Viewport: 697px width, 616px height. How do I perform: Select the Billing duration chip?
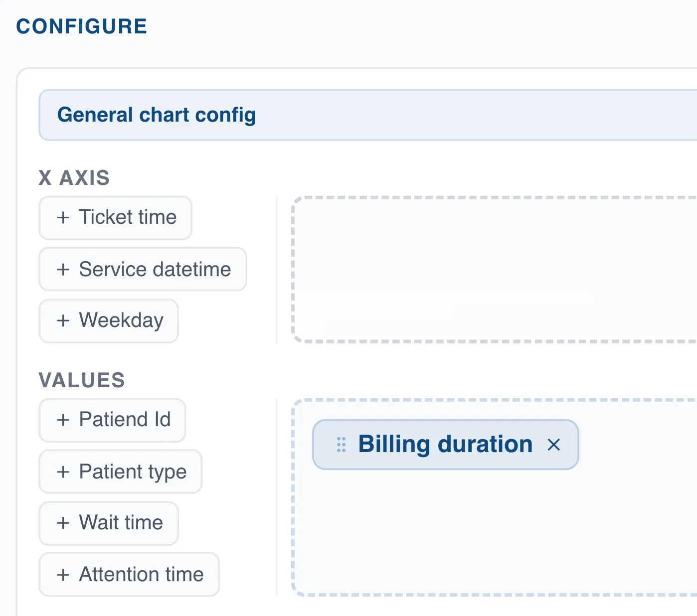[x=444, y=444]
